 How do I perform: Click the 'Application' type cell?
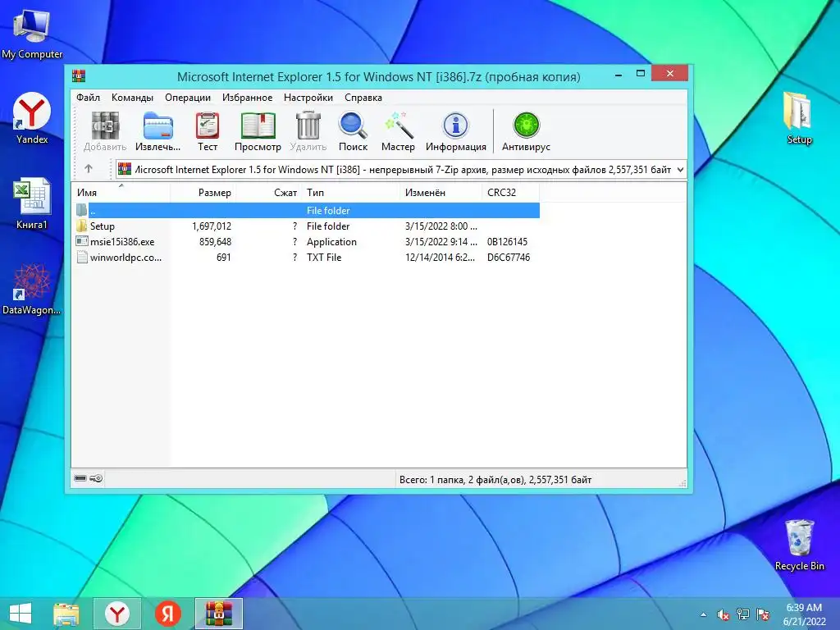pyautogui.click(x=331, y=242)
